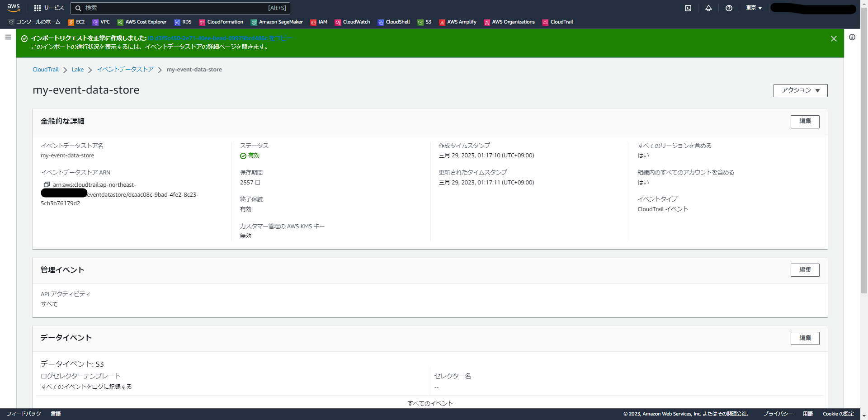Open the CloudWatch favorite shortcut
This screenshot has width=868, height=420.
352,22
